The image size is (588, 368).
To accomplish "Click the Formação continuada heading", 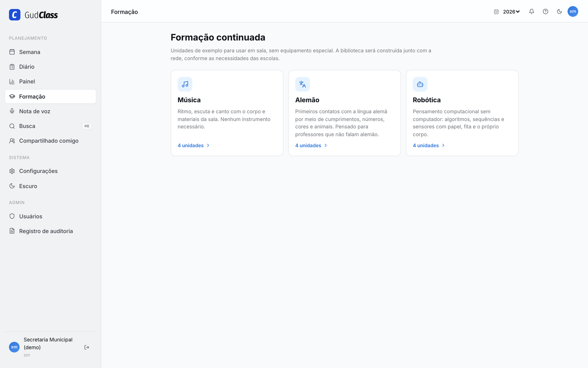I will pos(218,38).
